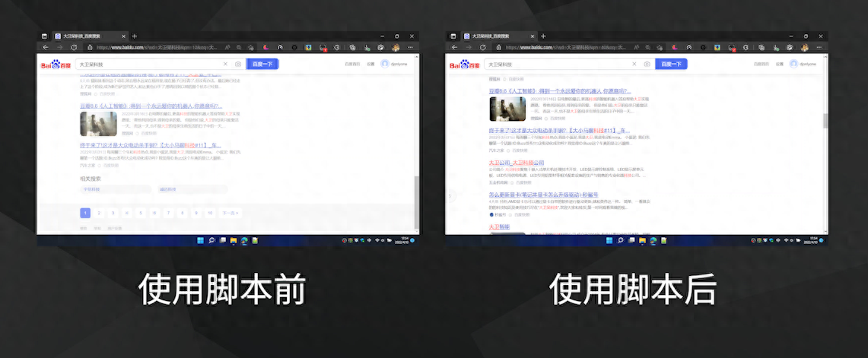Viewport: 868px width, 358px height.
Task: Click the Windows Start icon in left taskbar
Action: 201,240
